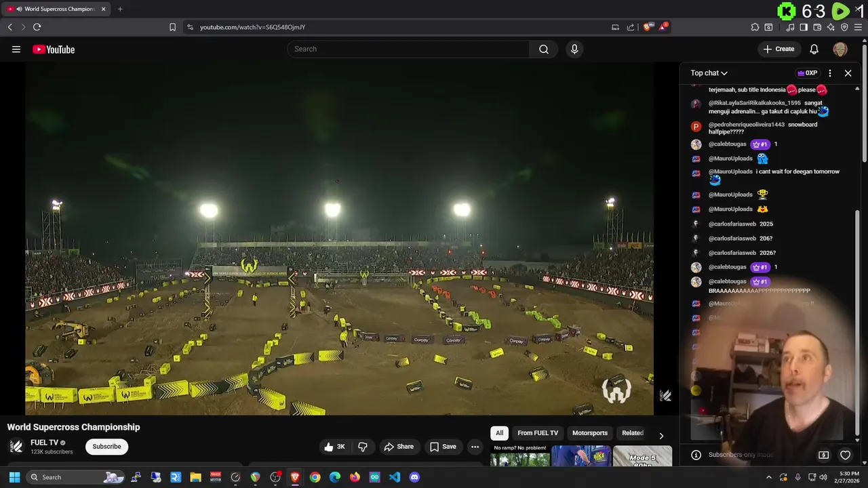Expand the Top chat dropdown
The image size is (868, 488).
709,73
